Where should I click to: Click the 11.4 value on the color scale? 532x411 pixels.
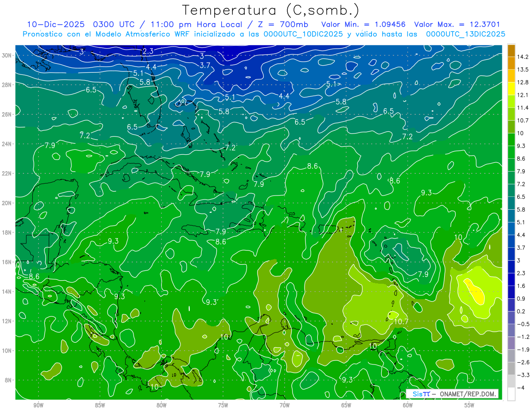point(522,108)
